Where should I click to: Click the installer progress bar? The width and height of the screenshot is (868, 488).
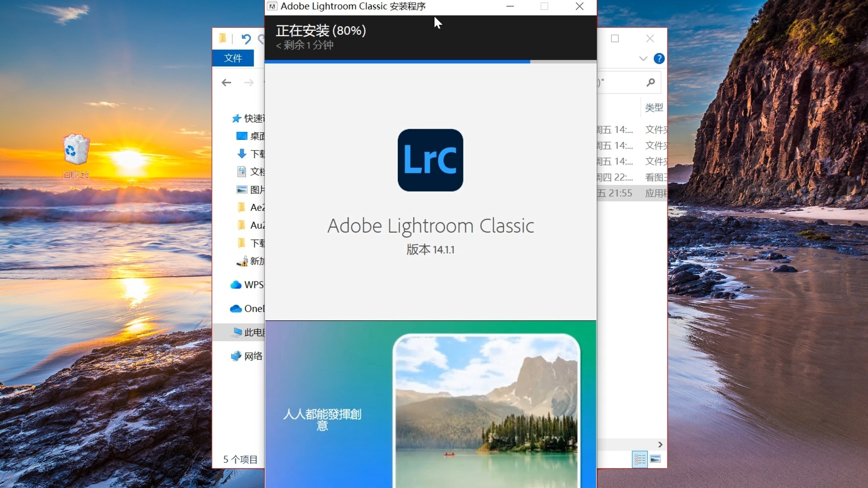tap(430, 61)
